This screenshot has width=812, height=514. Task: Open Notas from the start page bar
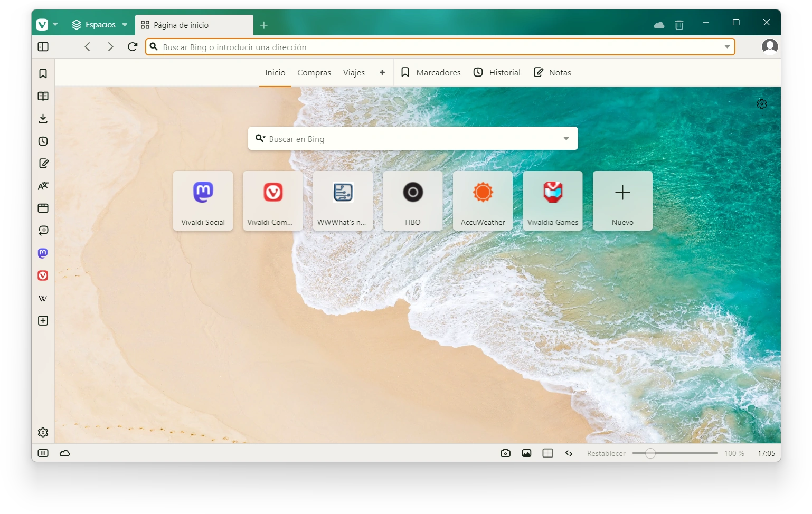[x=553, y=73]
